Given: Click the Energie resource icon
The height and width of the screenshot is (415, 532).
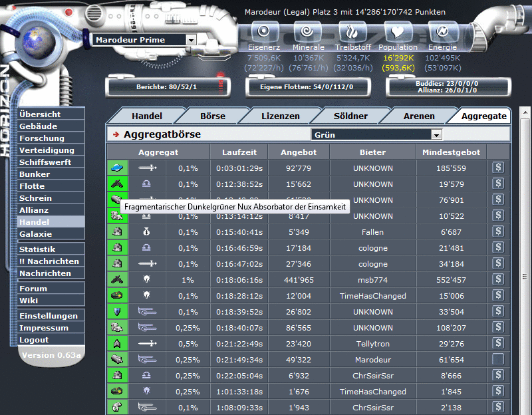Looking at the screenshot, I should (x=442, y=32).
